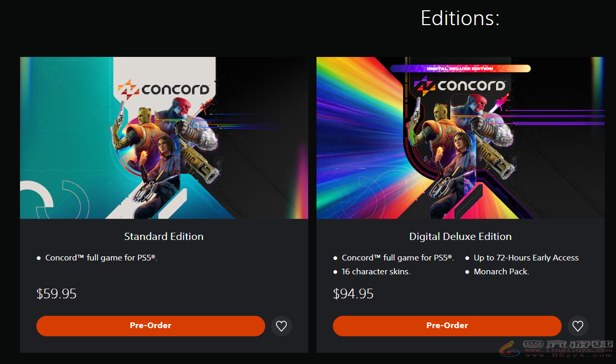Click the $94.95 price

tap(353, 294)
